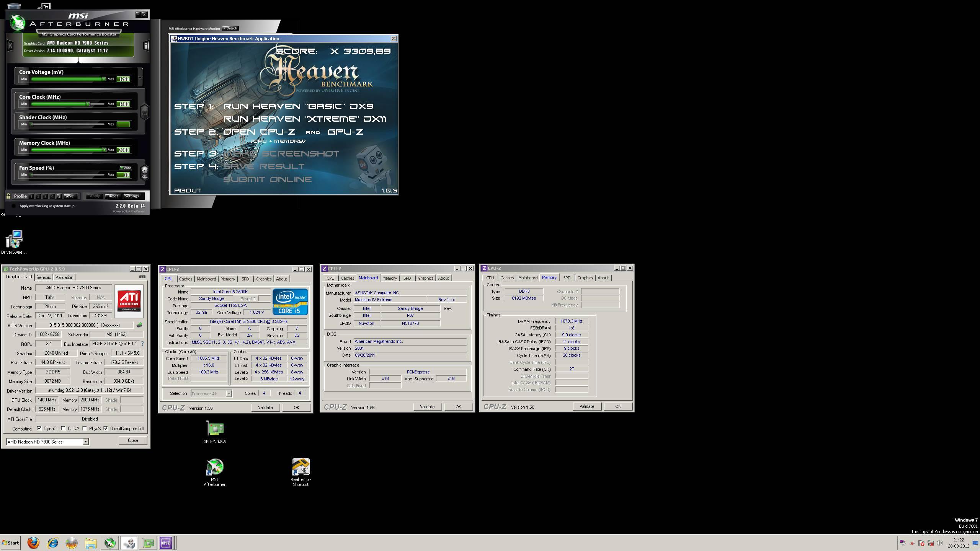Click Run Heaven Basic DX9 option

[x=299, y=106]
